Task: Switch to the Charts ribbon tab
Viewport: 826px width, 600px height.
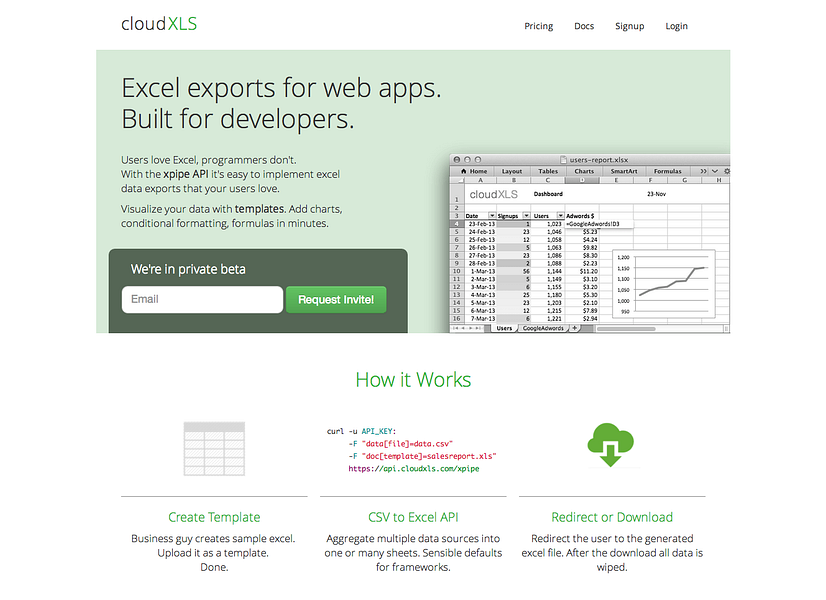Action: tap(585, 171)
